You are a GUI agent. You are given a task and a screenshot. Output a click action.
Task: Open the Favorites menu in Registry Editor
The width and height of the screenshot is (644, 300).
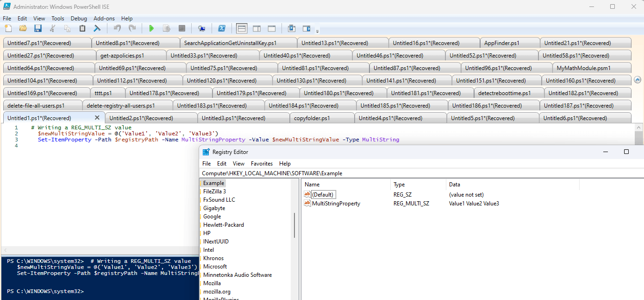(x=262, y=164)
